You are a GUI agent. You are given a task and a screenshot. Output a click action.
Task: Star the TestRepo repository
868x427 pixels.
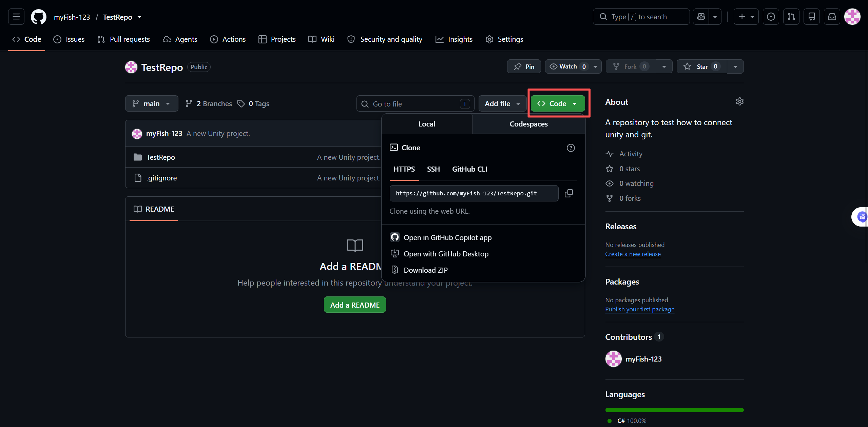coord(701,66)
